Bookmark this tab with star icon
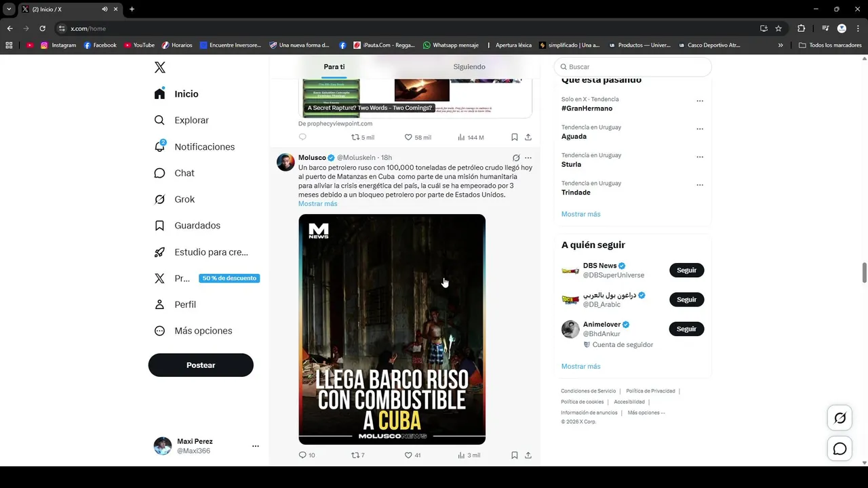Image resolution: width=868 pixels, height=488 pixels. [x=778, y=28]
